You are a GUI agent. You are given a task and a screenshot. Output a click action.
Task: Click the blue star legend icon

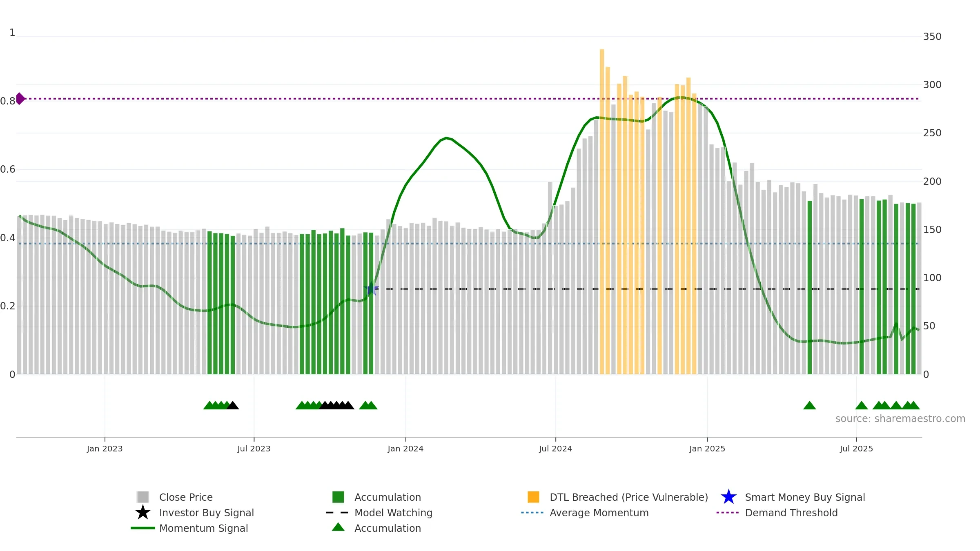click(728, 497)
